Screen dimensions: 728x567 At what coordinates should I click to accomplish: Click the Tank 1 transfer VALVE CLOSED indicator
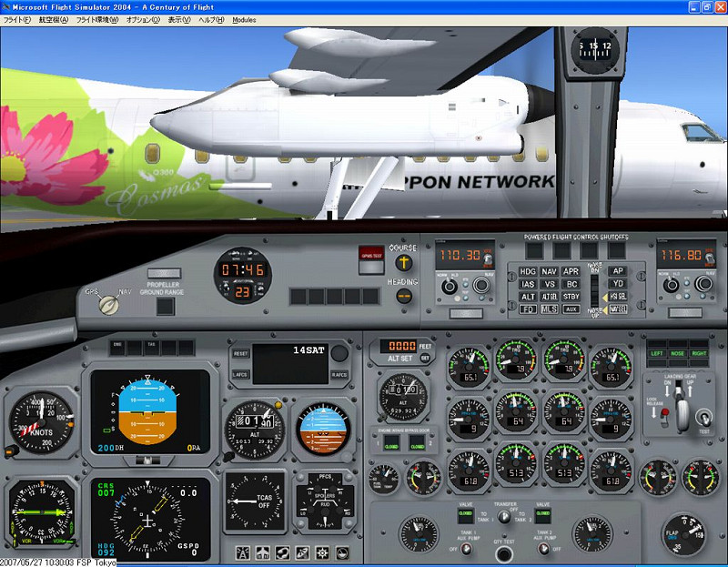[466, 514]
